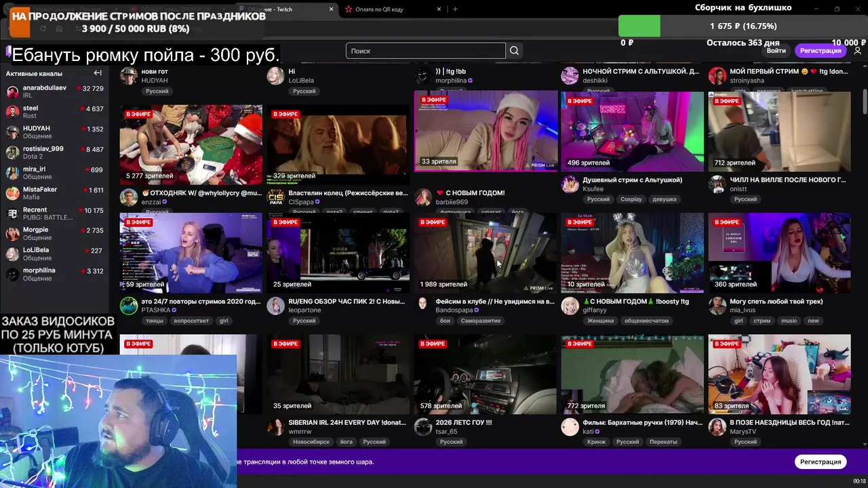Click wmrrrw channel avatar
The image size is (868, 488).
point(276,427)
